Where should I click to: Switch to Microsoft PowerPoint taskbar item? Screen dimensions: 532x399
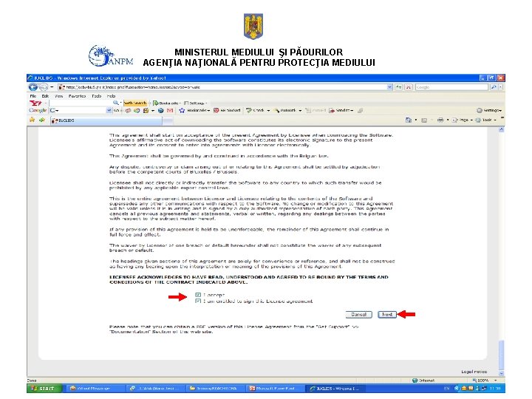tap(274, 389)
